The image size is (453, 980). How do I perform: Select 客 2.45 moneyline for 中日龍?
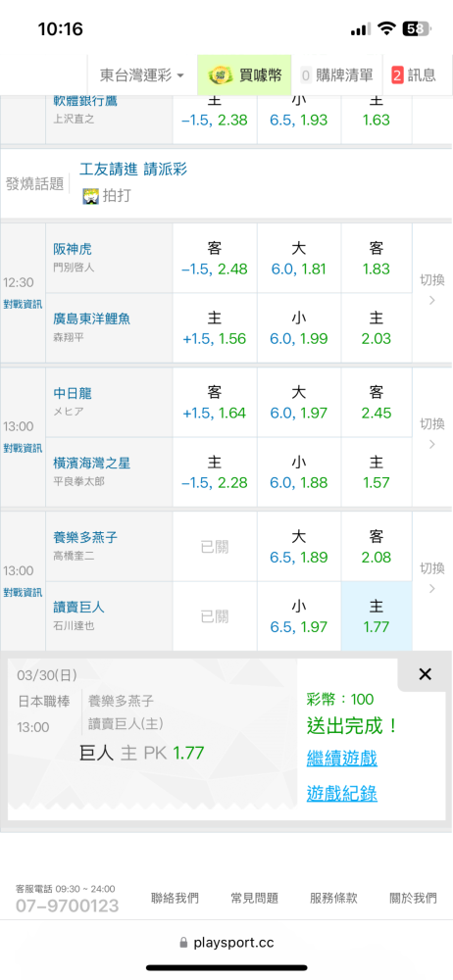click(377, 403)
